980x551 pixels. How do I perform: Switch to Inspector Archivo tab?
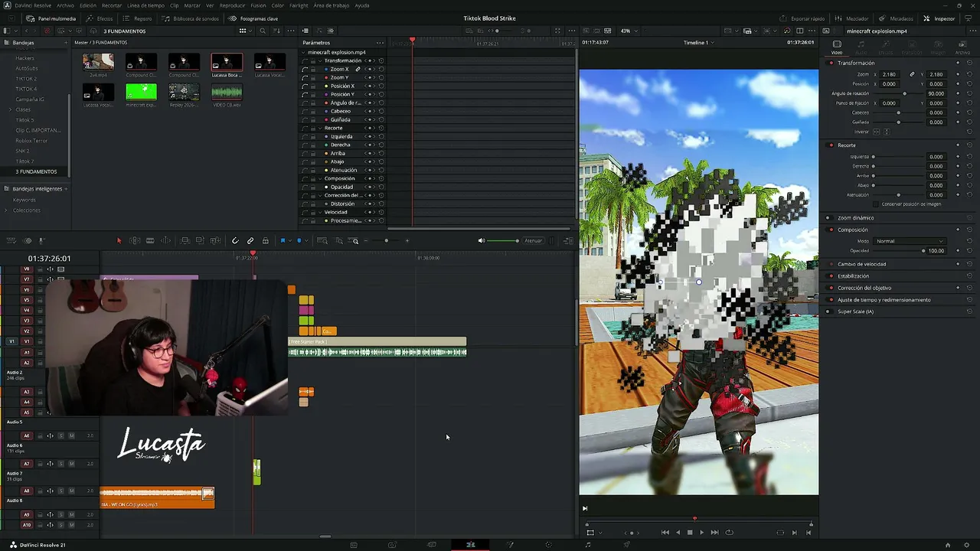coord(962,47)
